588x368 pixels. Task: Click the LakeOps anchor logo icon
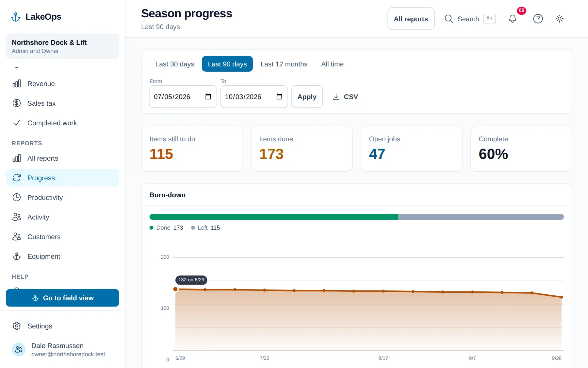[16, 17]
